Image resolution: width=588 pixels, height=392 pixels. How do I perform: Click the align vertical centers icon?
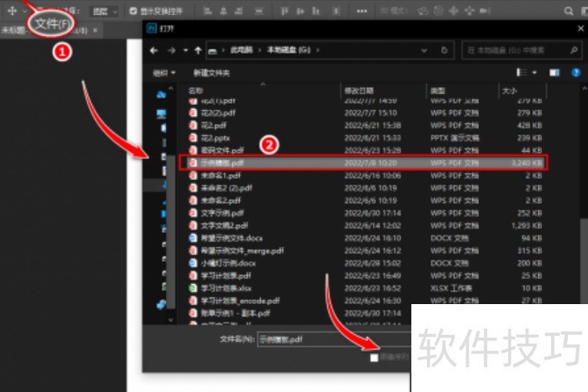301,11
